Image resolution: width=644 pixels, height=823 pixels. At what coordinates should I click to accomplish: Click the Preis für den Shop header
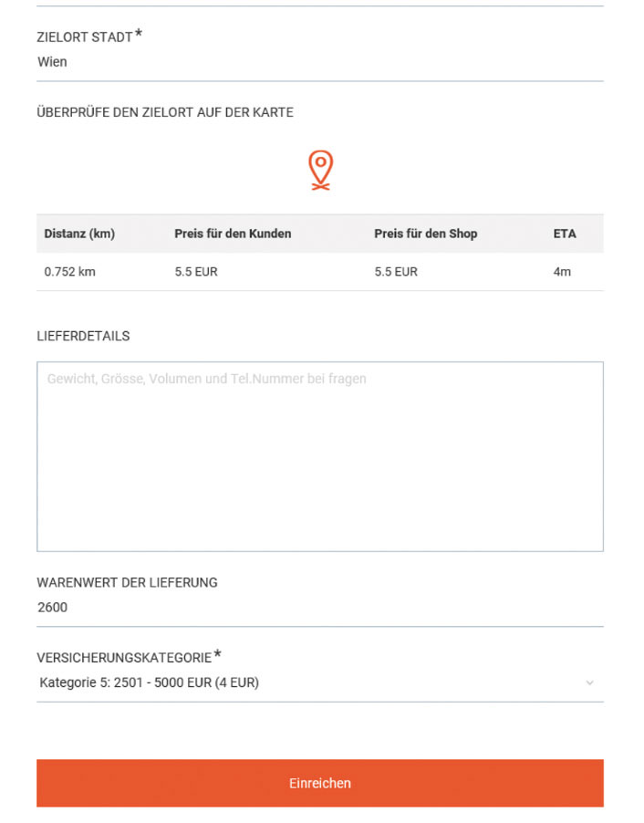426,234
